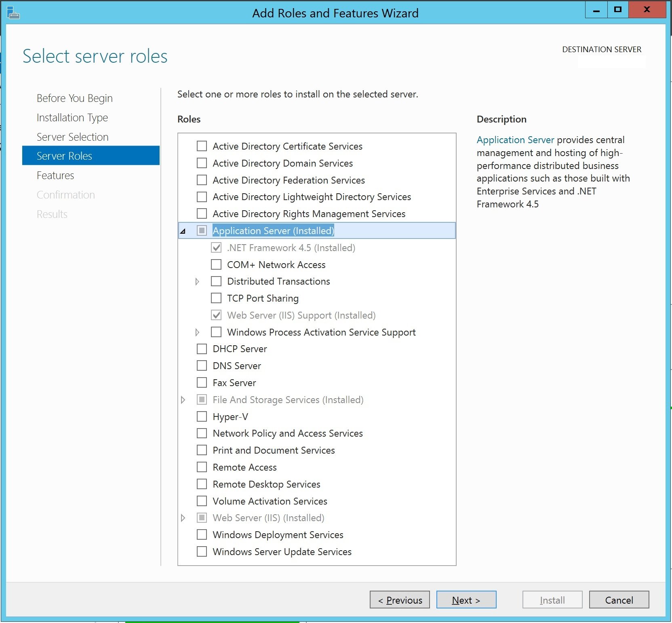Cancel the wizard

pos(619,600)
